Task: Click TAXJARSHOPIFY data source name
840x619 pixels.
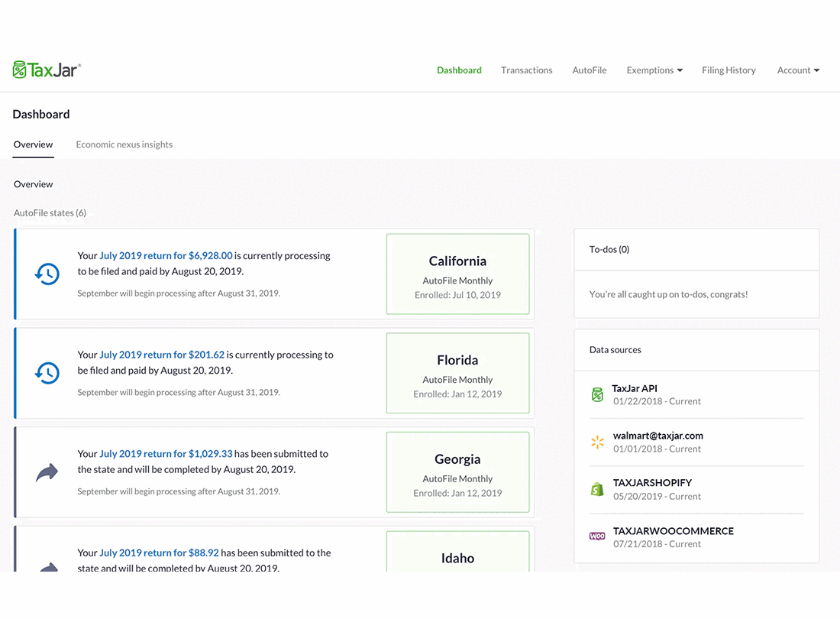Action: (x=652, y=483)
